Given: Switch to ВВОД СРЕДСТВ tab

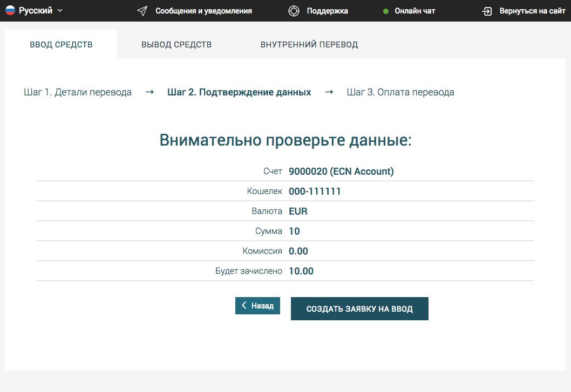Looking at the screenshot, I should click(61, 44).
